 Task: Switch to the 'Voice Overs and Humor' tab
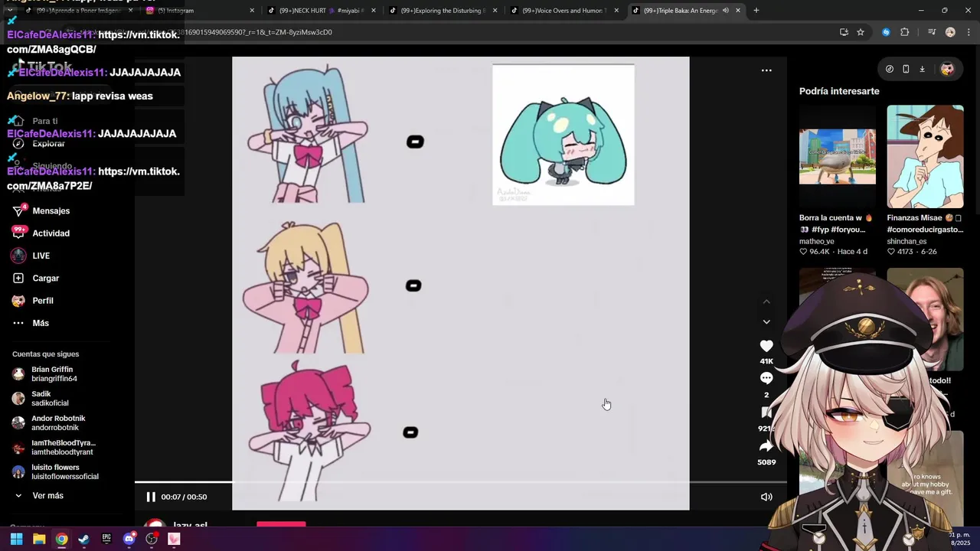(x=564, y=11)
